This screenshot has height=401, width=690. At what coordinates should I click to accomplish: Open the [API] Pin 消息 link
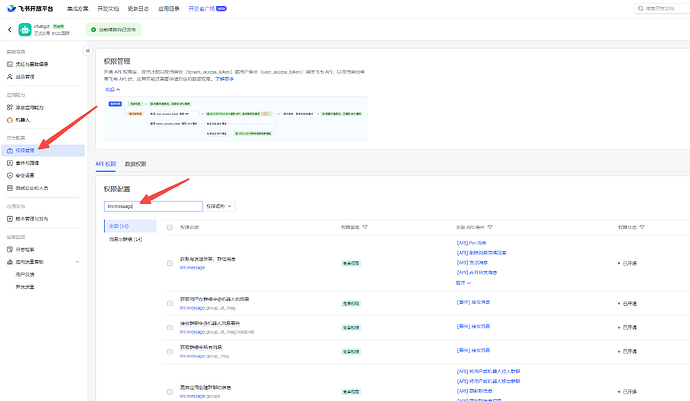tap(471, 243)
